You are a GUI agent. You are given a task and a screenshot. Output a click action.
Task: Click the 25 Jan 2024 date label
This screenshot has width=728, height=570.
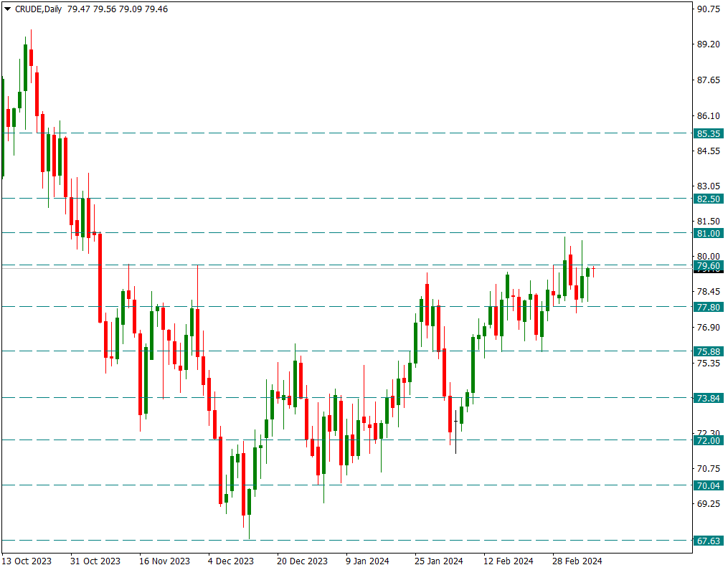coord(439,561)
